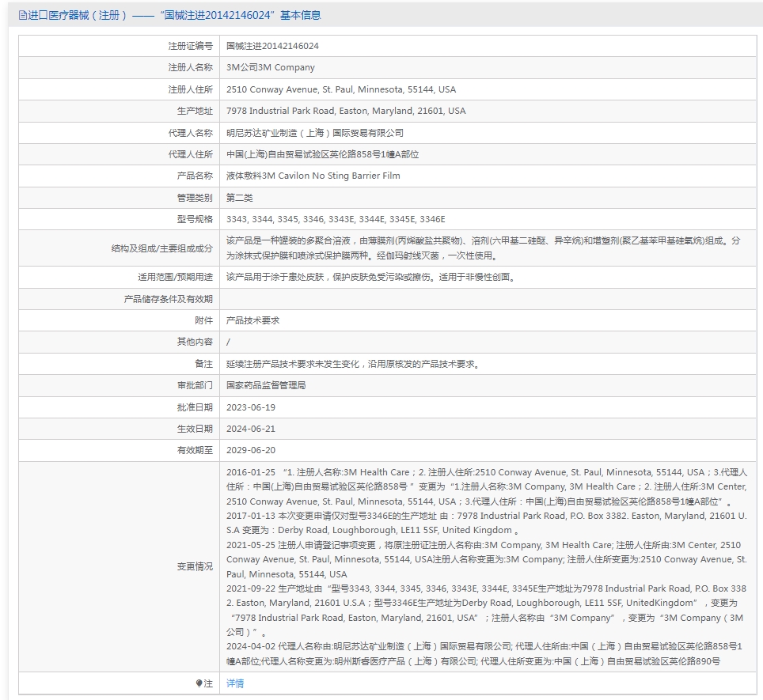Image resolution: width=763 pixels, height=700 pixels.
Task: Click management category value 第二类
Action: pyautogui.click(x=239, y=198)
